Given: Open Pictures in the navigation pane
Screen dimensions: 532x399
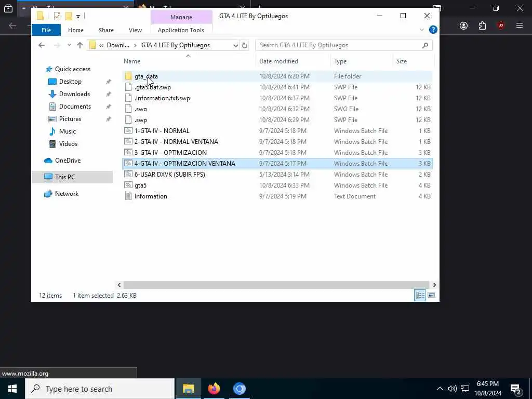Looking at the screenshot, I should 70,119.
